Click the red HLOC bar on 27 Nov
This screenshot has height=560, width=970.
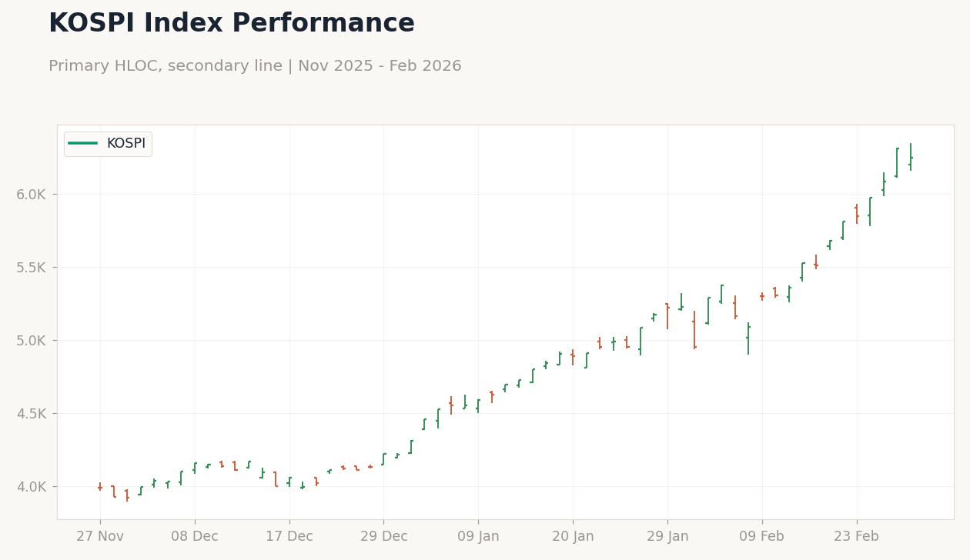100,486
